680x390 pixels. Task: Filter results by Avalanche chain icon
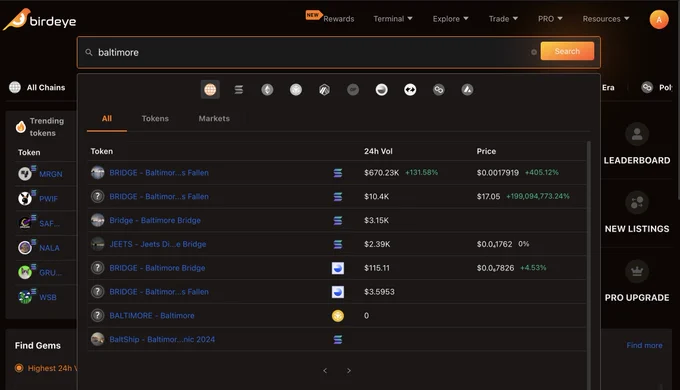click(x=467, y=89)
